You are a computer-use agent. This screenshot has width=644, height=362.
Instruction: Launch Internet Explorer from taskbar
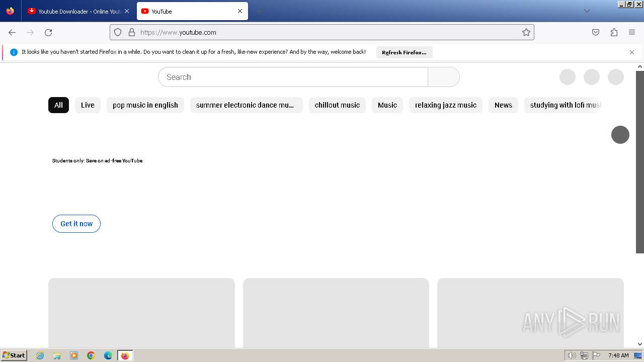point(40,355)
